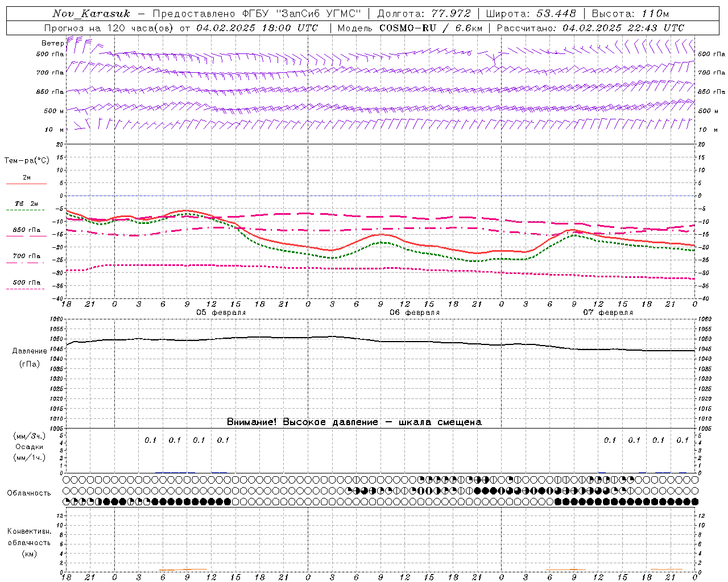Click the '06 февраля' date label
Image resolution: width=728 pixels, height=582 pixels.
pos(415,313)
